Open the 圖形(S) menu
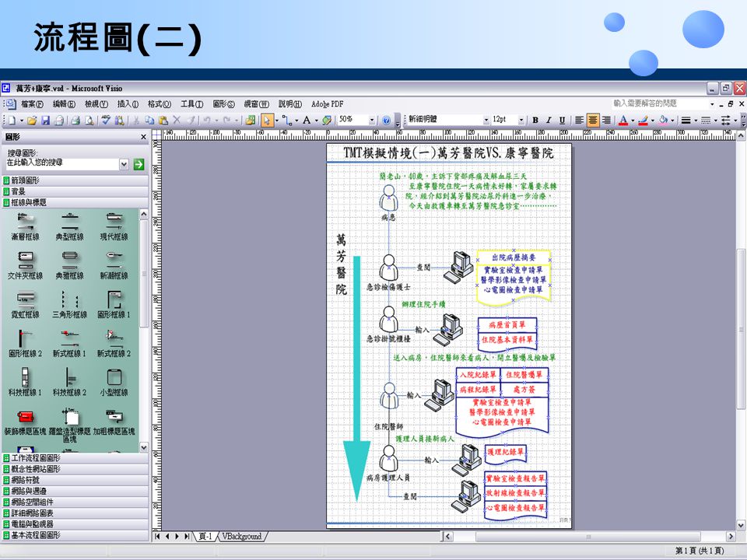Viewport: 747px width, 560px height. [223, 103]
